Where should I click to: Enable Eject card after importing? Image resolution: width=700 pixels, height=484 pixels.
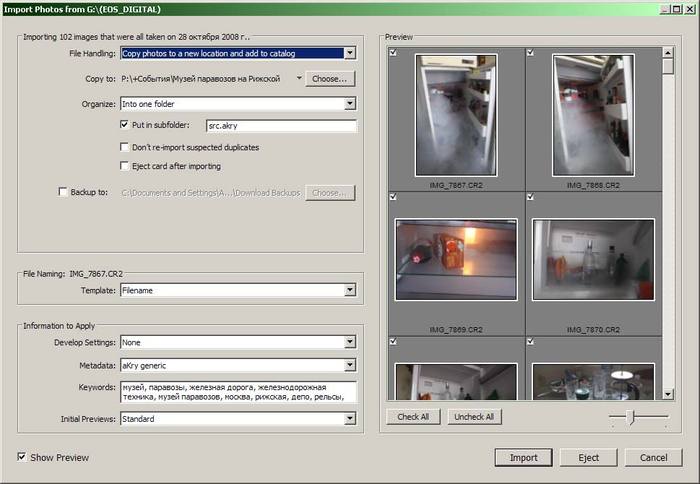pos(124,166)
